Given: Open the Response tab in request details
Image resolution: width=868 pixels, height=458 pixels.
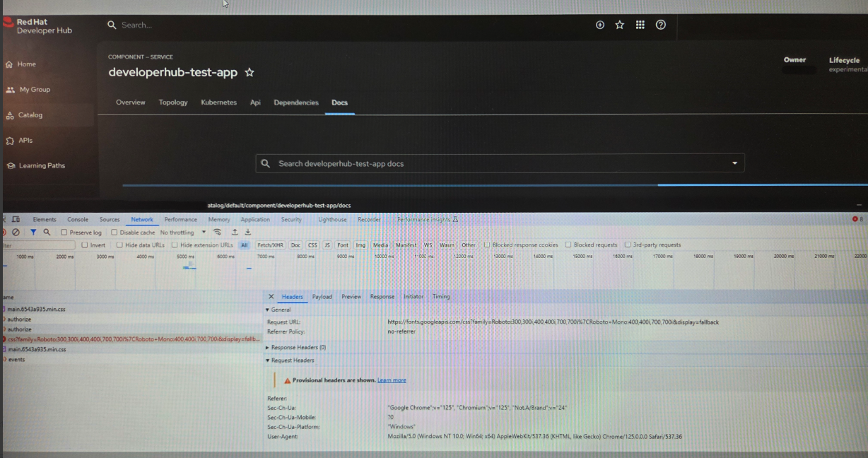Looking at the screenshot, I should click(382, 297).
